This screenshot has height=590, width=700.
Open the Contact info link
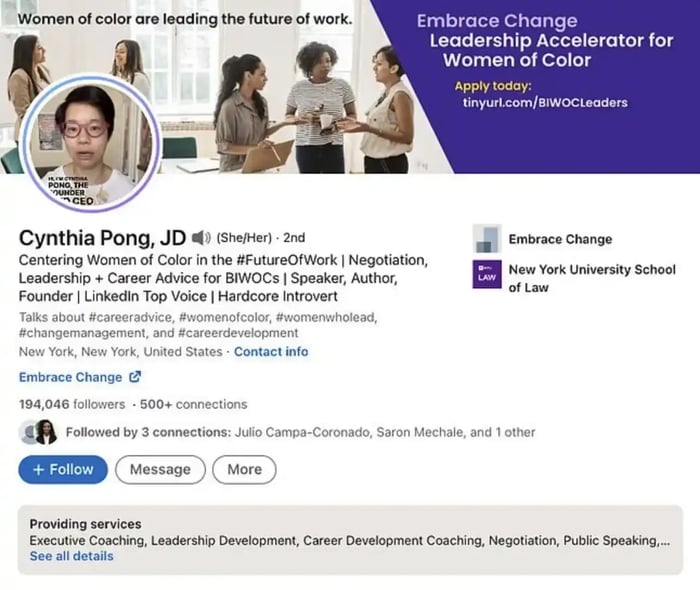[271, 352]
